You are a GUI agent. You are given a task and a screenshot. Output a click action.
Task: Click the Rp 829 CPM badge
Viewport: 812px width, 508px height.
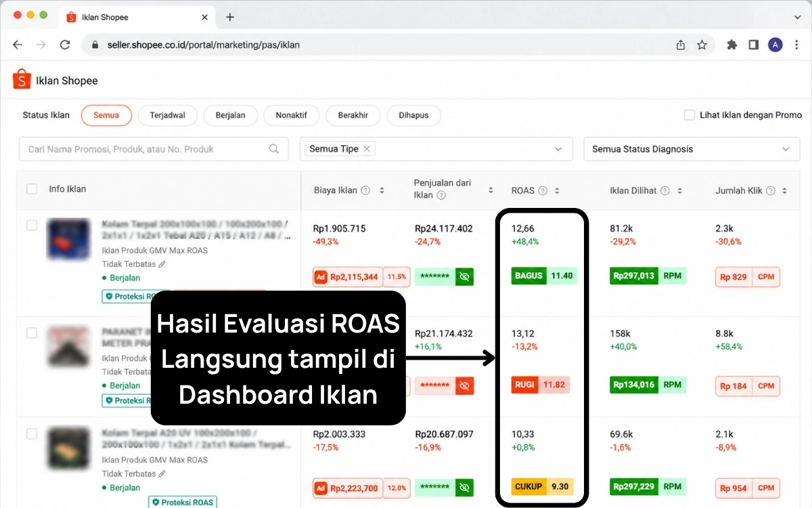(x=748, y=276)
